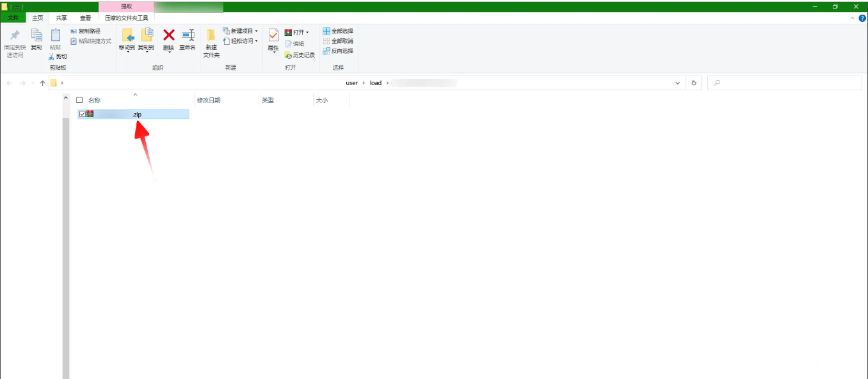
Task: Open Properties (属性) from the ribbon
Action: point(273,38)
